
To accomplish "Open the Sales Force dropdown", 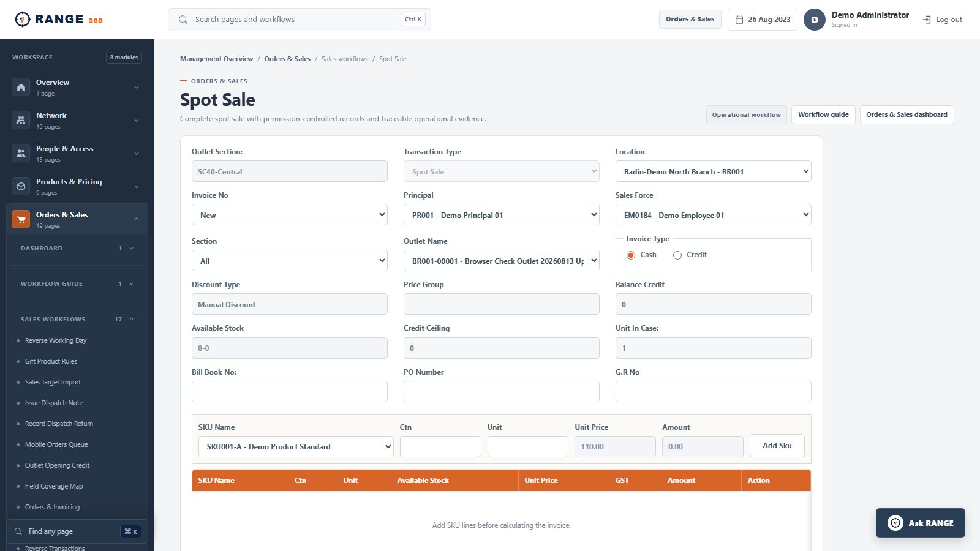I will point(714,215).
